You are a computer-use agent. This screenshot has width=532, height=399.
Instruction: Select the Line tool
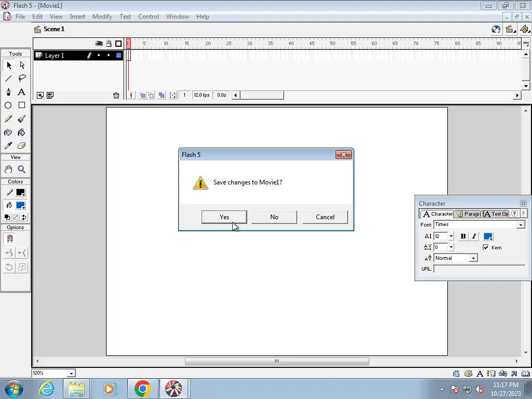(x=8, y=78)
